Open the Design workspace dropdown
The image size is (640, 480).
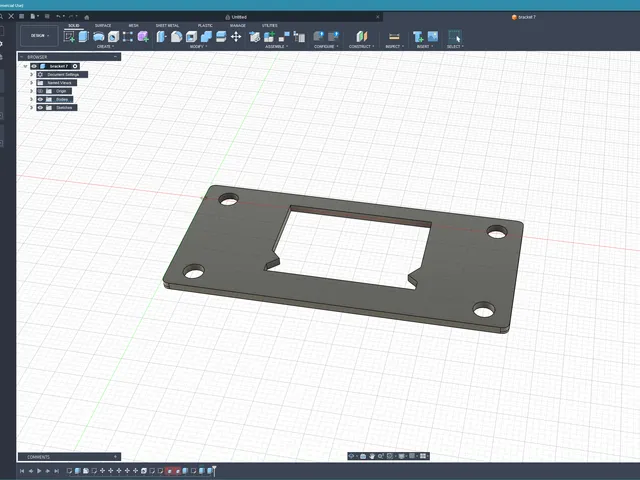point(40,36)
